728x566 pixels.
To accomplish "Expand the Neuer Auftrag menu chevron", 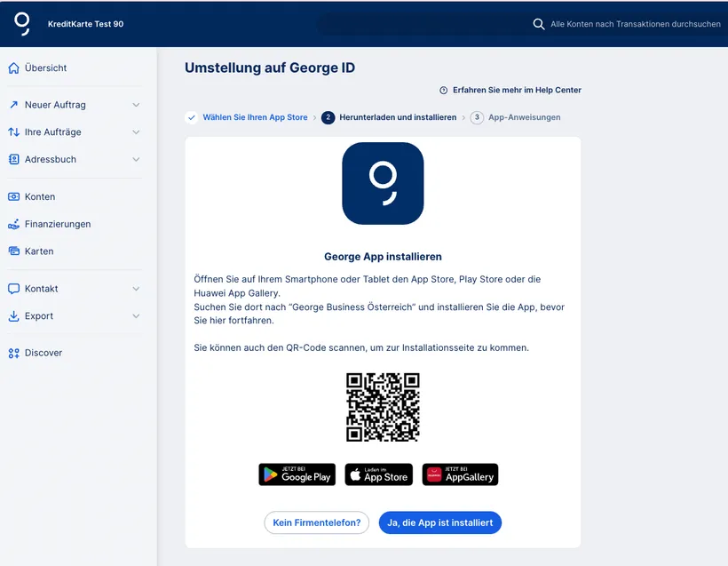I will coord(136,105).
